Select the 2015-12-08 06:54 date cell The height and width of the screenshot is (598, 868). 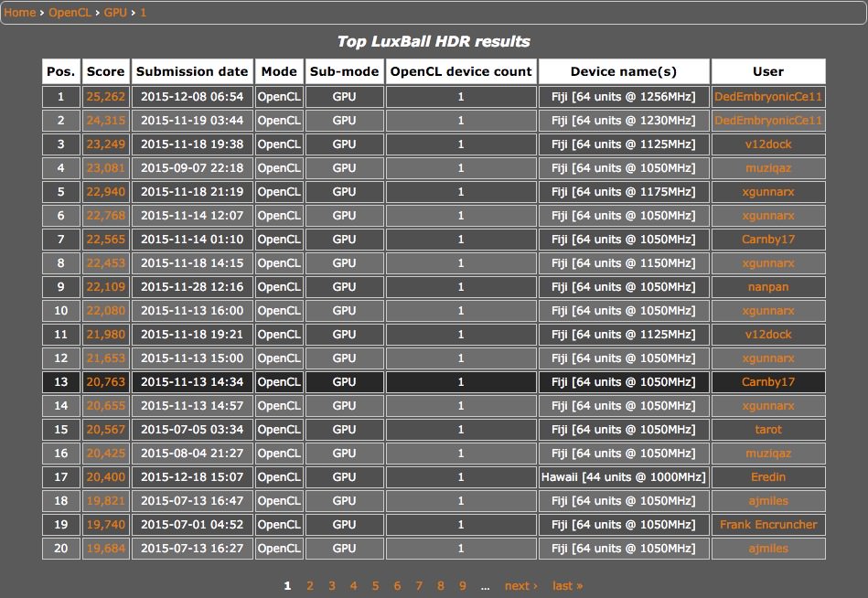192,96
